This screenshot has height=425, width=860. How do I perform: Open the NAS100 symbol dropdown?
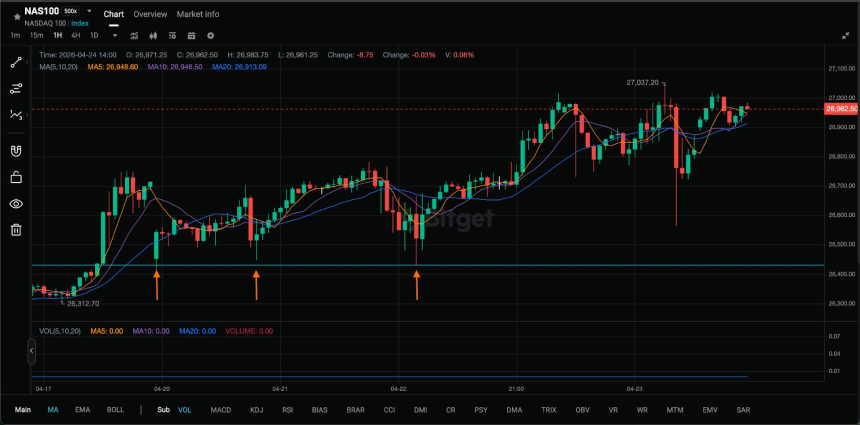[89, 11]
